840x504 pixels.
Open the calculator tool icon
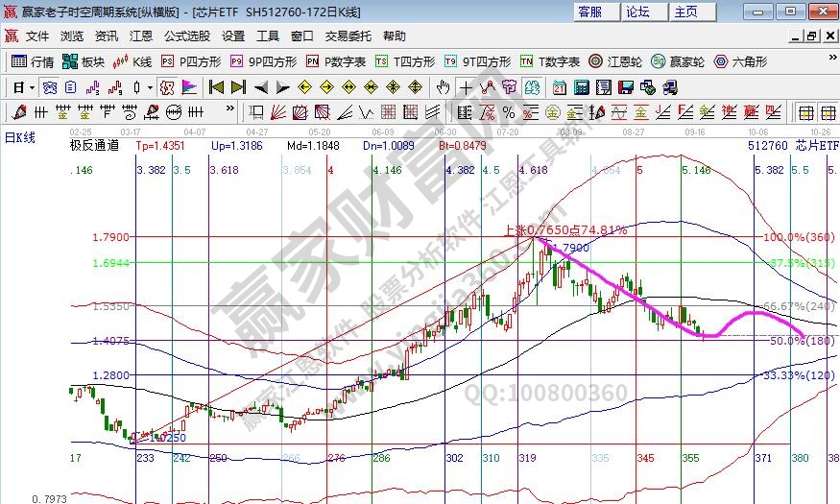(580, 87)
